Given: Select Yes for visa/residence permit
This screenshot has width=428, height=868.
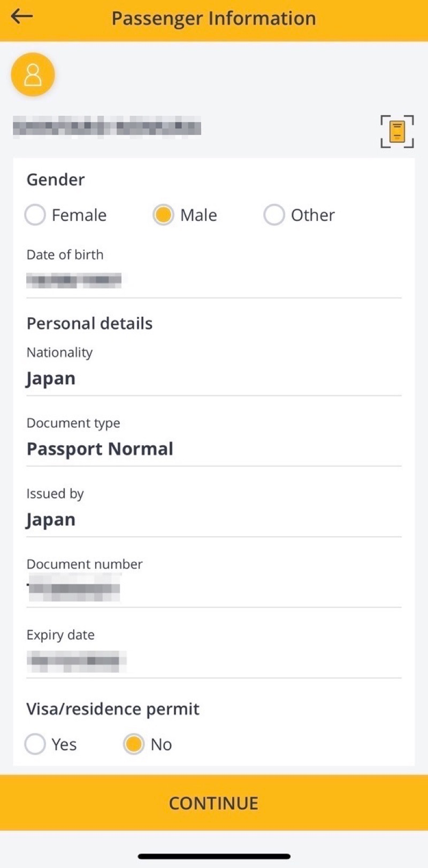Looking at the screenshot, I should [x=35, y=744].
